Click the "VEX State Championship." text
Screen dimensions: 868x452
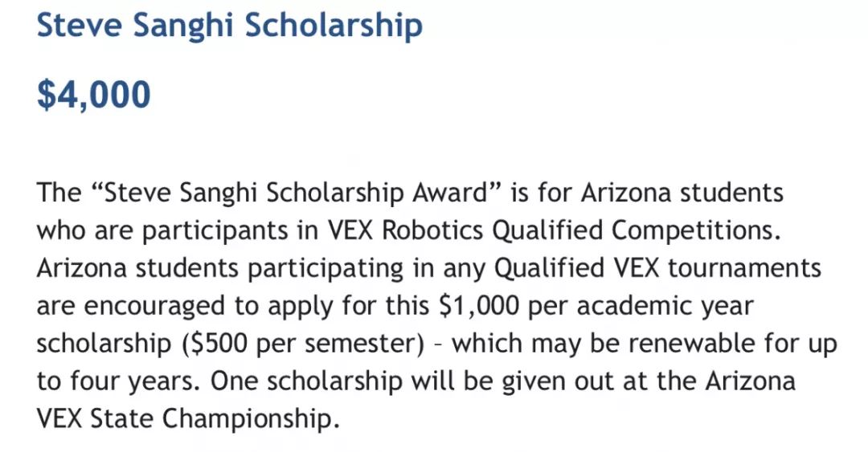[187, 419]
